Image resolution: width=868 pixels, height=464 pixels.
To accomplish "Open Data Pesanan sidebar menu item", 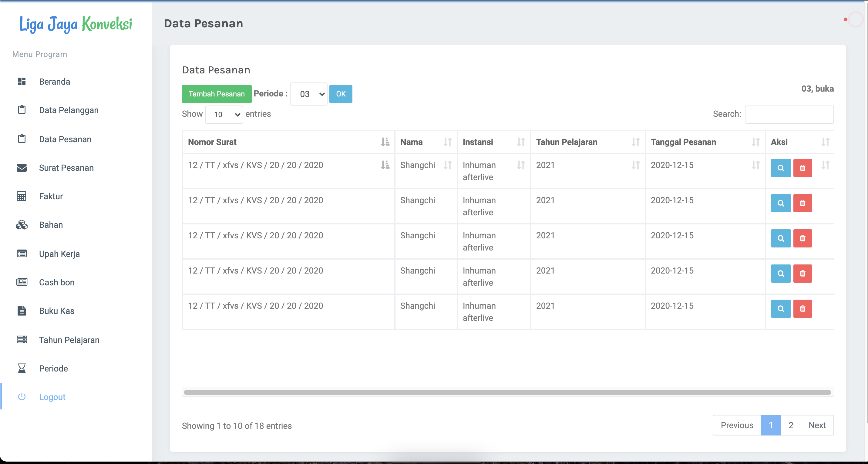I will coord(65,139).
